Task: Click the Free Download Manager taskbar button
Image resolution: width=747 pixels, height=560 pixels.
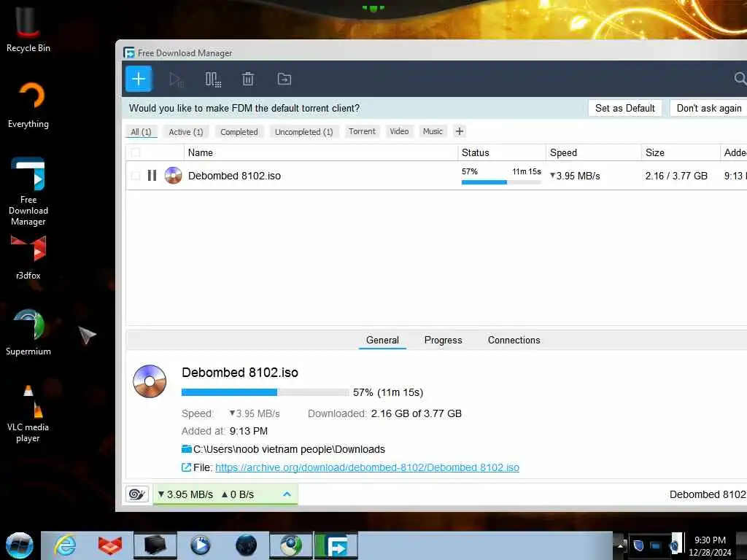Action: click(x=336, y=545)
